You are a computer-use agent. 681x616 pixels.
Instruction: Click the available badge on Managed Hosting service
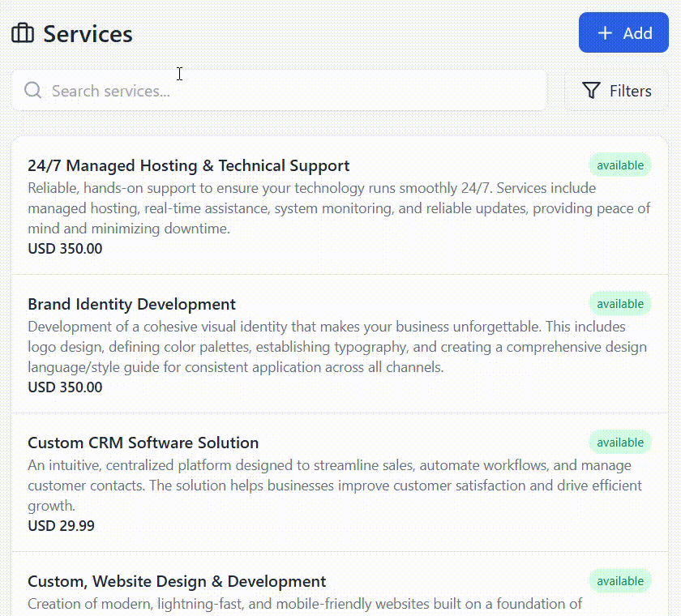[x=620, y=165]
